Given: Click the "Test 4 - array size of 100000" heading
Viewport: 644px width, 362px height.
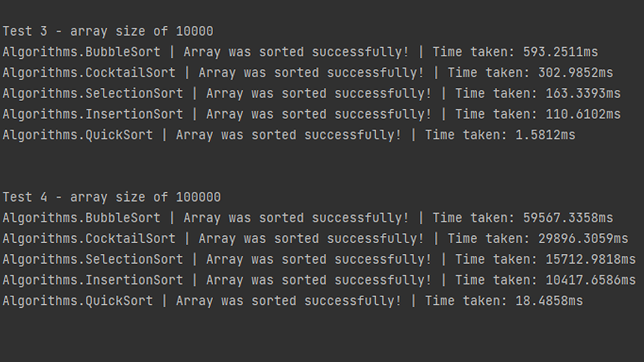Looking at the screenshot, I should pos(111,197).
